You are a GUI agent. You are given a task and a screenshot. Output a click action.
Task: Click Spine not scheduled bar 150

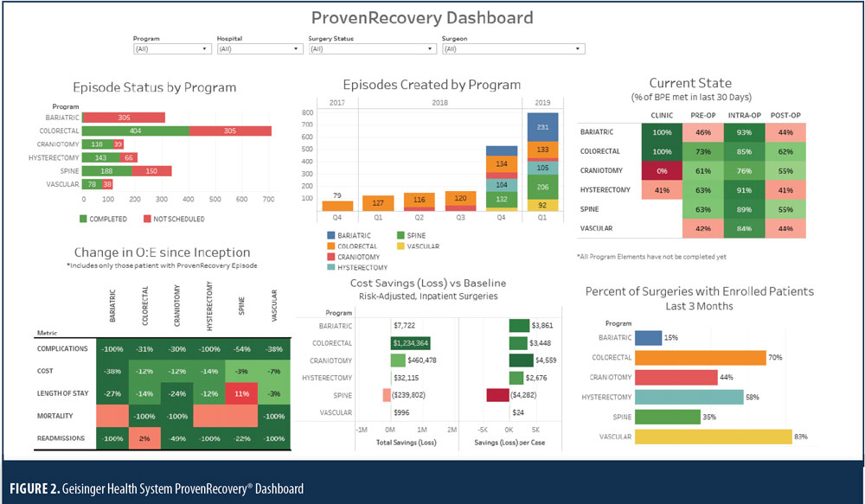point(151,171)
